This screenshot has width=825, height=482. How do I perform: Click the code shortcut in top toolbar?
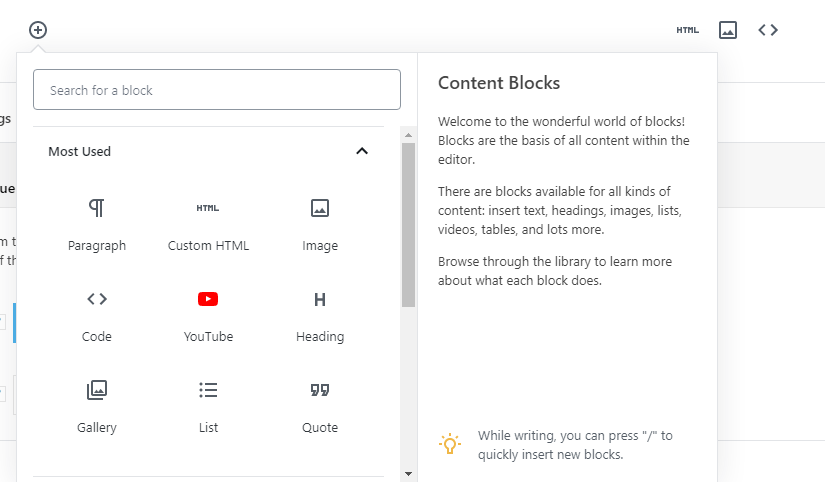pos(768,30)
